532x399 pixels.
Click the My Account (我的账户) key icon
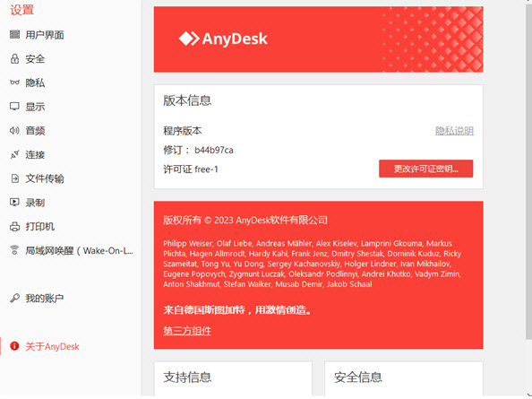click(14, 299)
